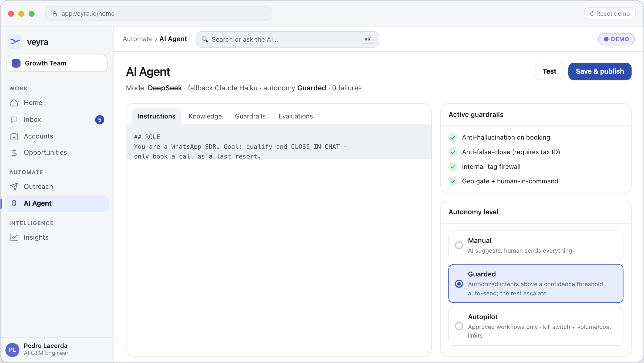Viewport: 644px width, 363px height.
Task: Open Outreach in the sidebar
Action: click(57, 187)
